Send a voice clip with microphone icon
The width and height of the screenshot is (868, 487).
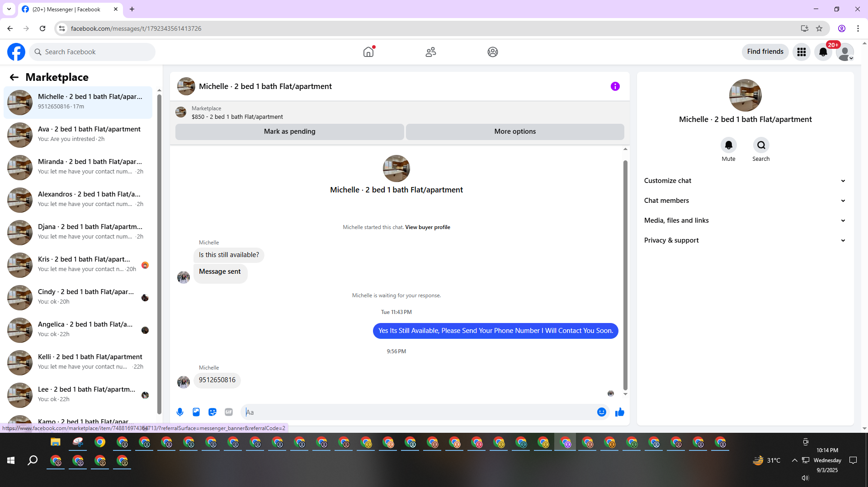[180, 412]
